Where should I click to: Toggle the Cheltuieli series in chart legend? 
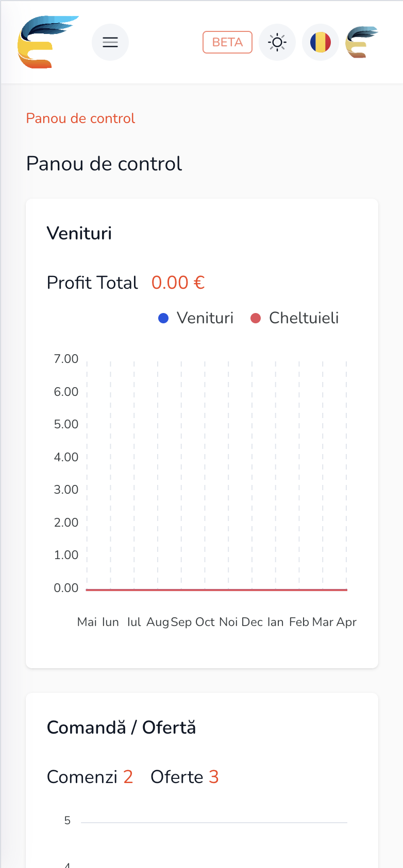[304, 318]
